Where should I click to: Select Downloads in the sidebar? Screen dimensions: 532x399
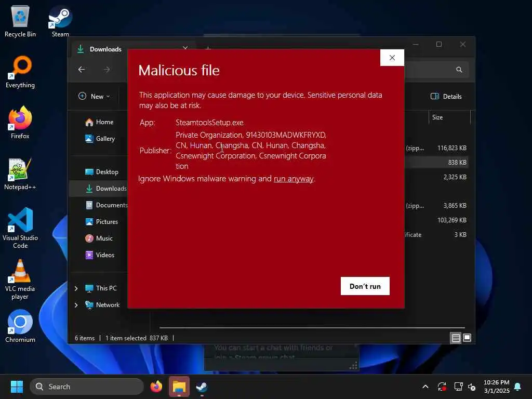tap(98, 188)
